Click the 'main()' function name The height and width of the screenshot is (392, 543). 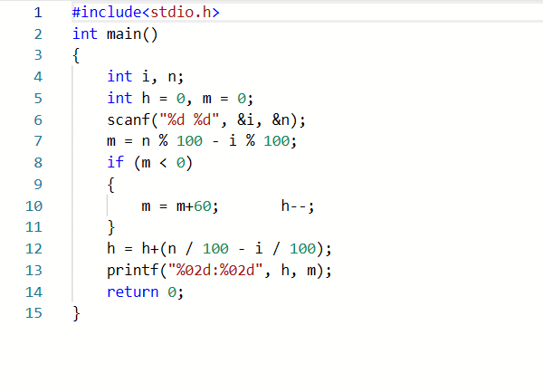point(132,34)
